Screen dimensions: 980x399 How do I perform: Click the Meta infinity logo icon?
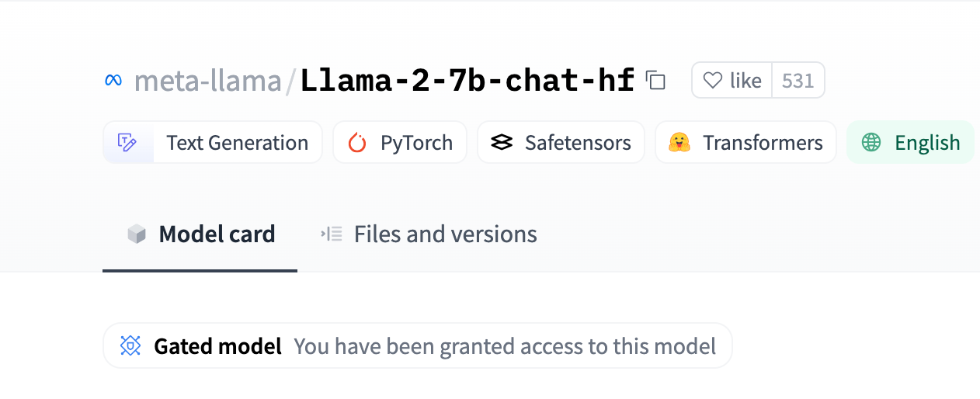tap(113, 80)
